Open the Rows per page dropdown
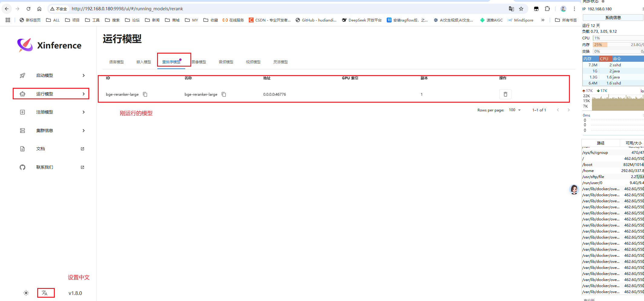This screenshot has height=301, width=644. 514,110
